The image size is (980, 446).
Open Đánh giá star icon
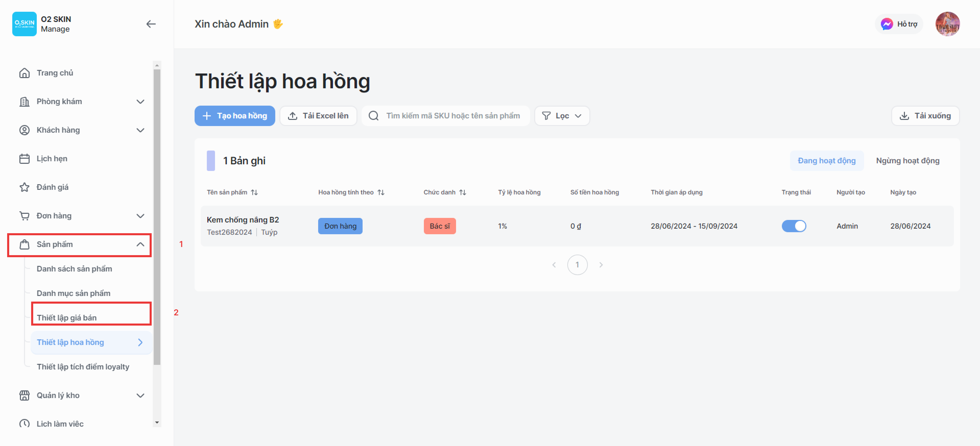click(24, 187)
